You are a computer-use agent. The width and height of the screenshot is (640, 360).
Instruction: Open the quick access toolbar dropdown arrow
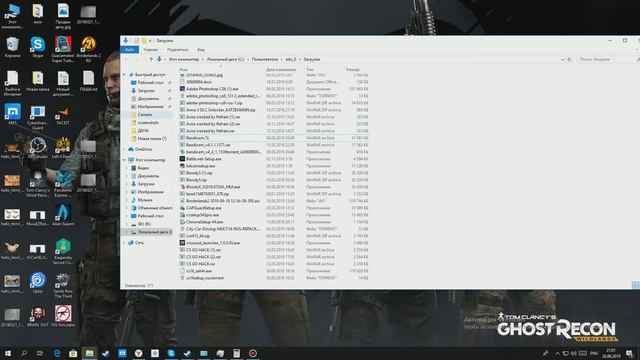point(150,41)
